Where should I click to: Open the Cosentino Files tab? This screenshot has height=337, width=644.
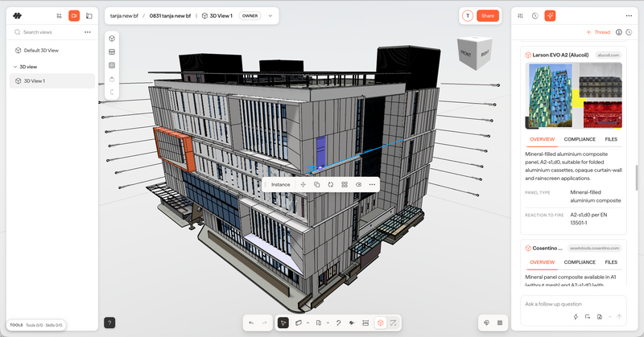tap(611, 262)
